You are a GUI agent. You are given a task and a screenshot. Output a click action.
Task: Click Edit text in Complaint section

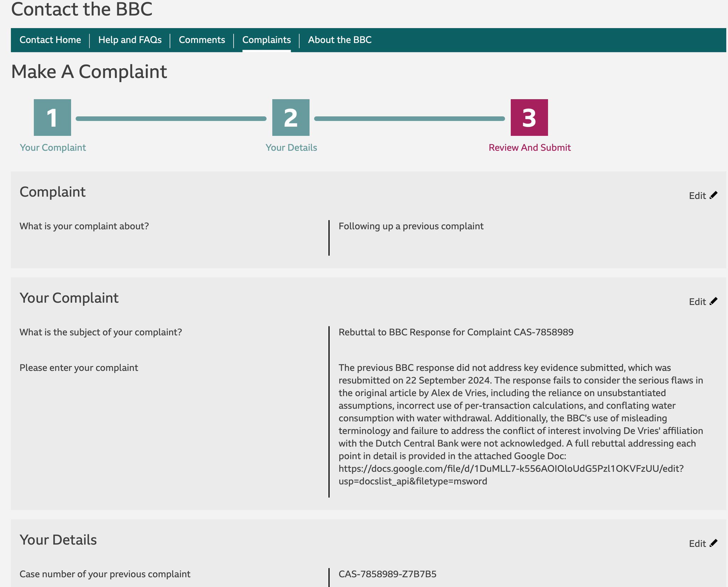click(697, 196)
